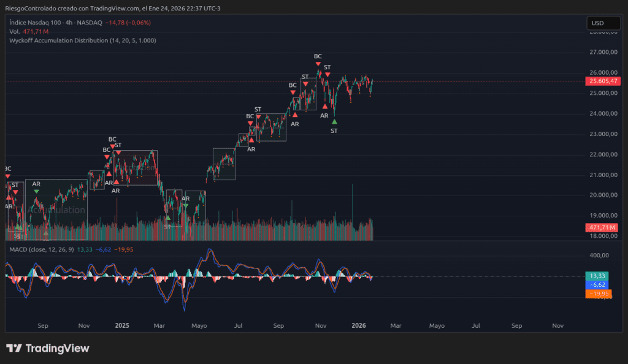
Task: Select the 2025 label on the time axis
Action: click(x=122, y=326)
